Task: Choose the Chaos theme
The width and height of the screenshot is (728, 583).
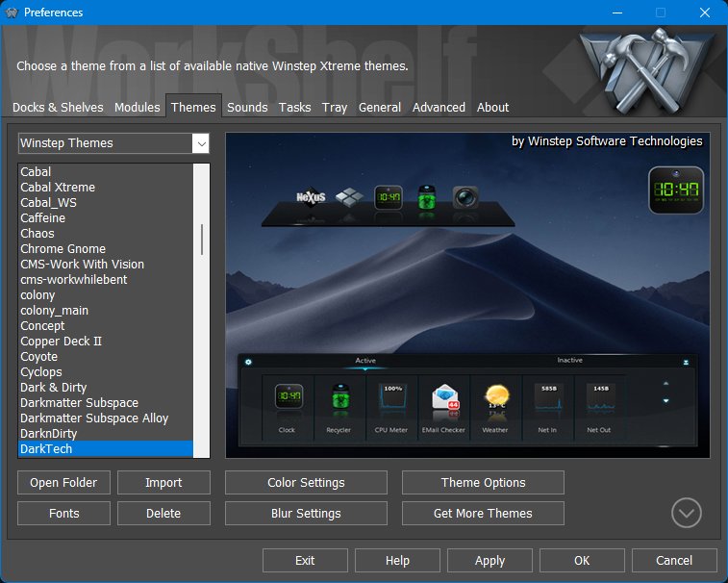Action: (x=106, y=233)
